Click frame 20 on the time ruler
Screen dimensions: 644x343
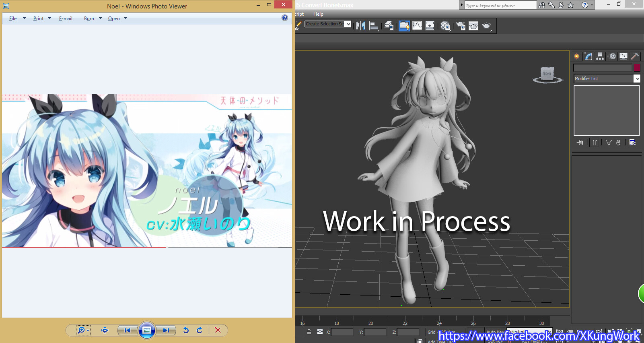370,323
